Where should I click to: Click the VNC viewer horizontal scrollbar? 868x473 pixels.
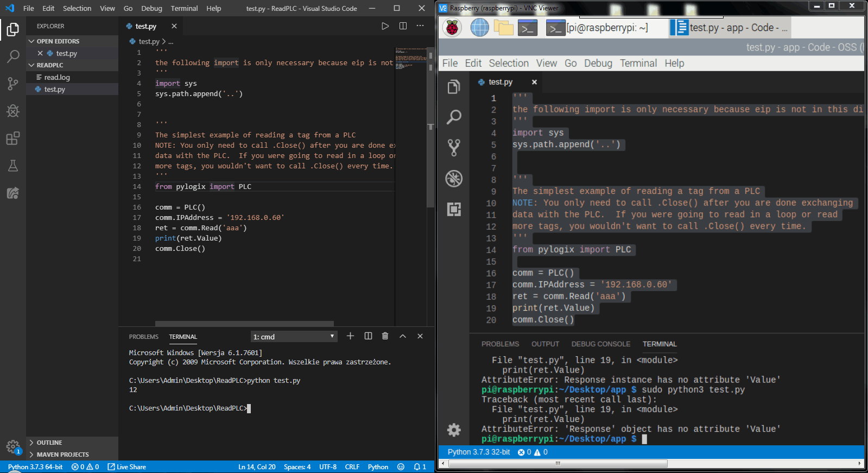tap(557, 463)
